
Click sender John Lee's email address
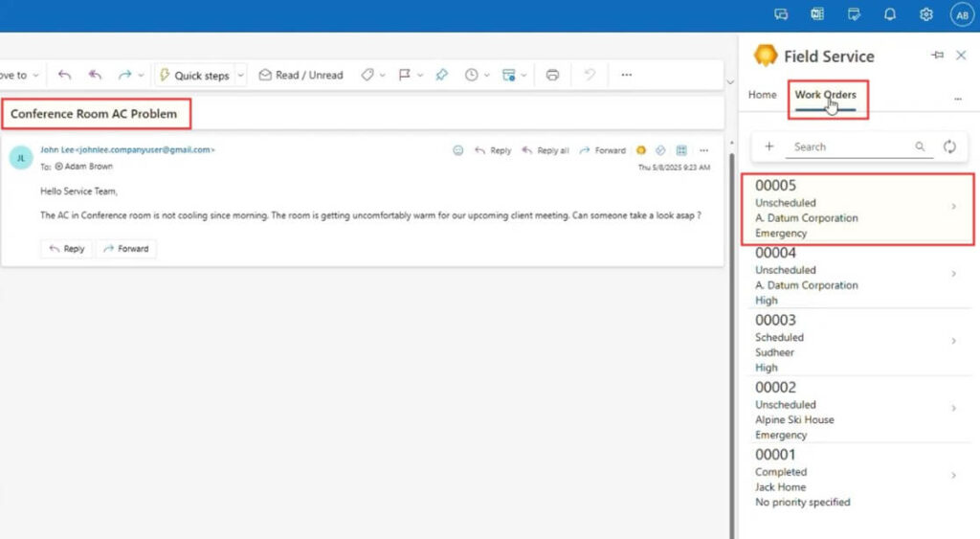[x=145, y=150]
